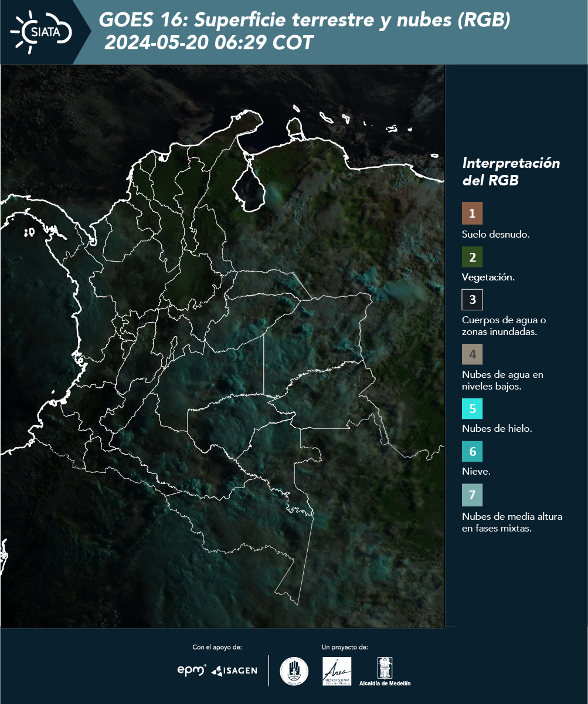The height and width of the screenshot is (704, 588).
Task: Click the timestamp "2024-05-20 06:29 COT"
Action: [209, 43]
